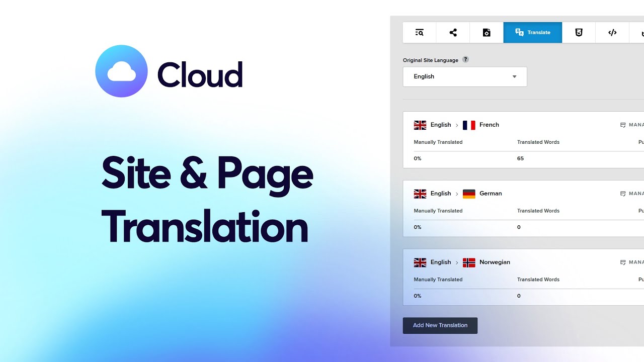
Task: Click the UK flag in German translation row
Action: point(420,194)
